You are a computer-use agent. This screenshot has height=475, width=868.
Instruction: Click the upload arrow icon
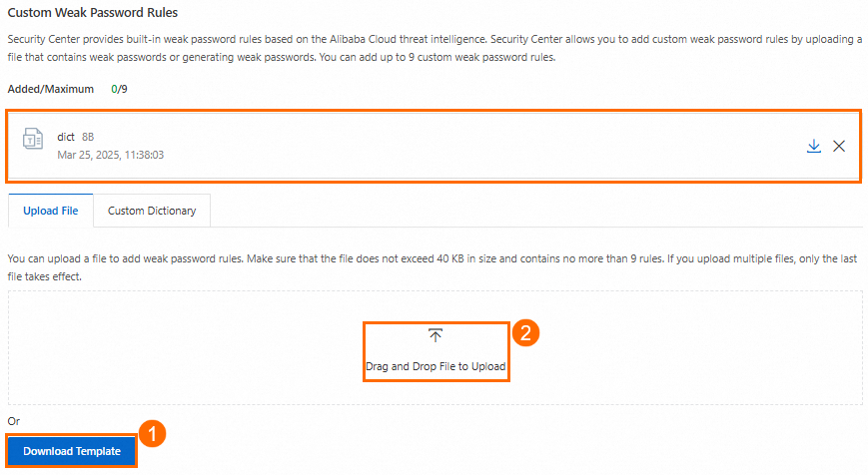(435, 335)
